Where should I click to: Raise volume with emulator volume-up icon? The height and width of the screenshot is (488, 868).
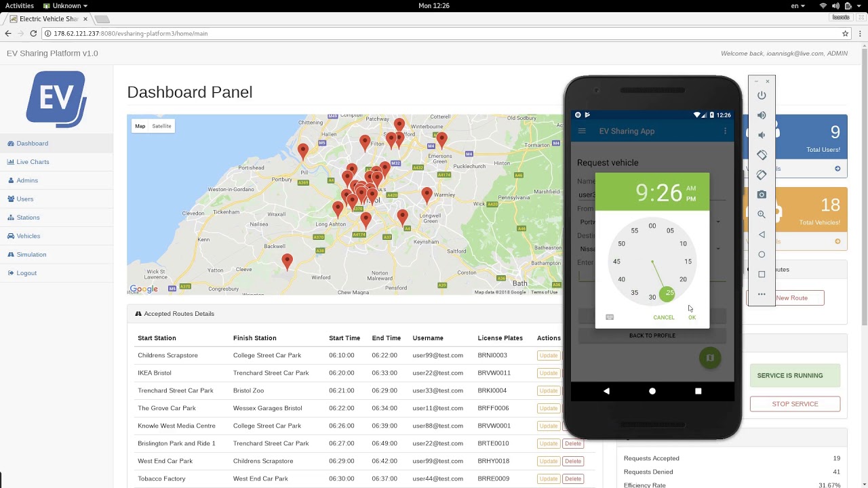tap(762, 115)
